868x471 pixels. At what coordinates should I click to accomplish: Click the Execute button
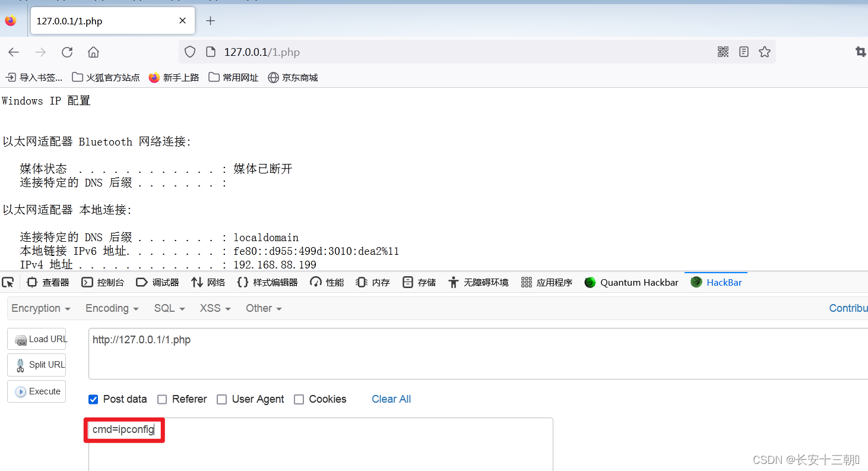[x=37, y=391]
